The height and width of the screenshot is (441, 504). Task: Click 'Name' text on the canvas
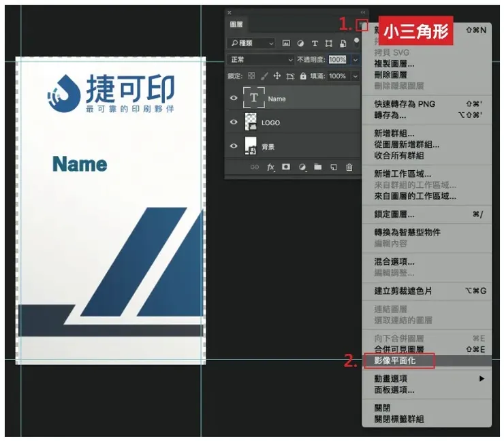tap(80, 164)
